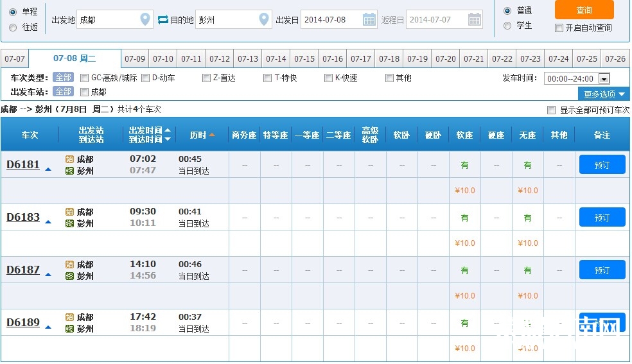
Task: Click the 二等座 column header
Action: [338, 135]
